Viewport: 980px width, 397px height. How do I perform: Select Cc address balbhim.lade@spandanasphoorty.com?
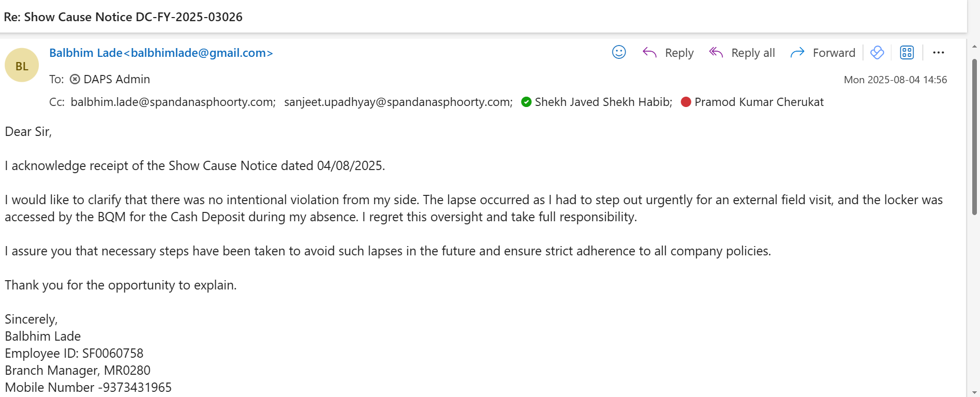click(x=173, y=102)
